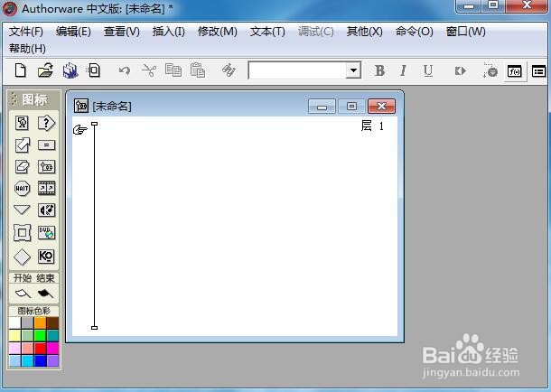551x392 pixels.
Task: Toggle Italic text formatting
Action: pyautogui.click(x=404, y=70)
